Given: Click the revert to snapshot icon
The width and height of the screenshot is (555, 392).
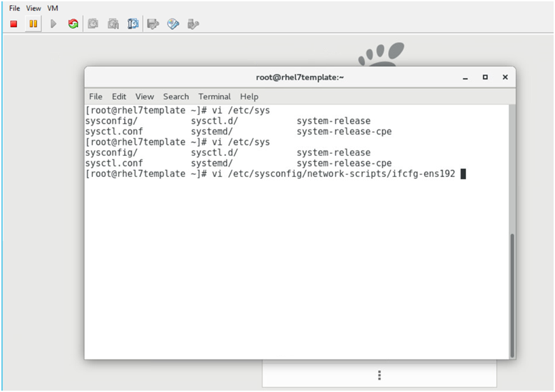Looking at the screenshot, I should tap(113, 24).
